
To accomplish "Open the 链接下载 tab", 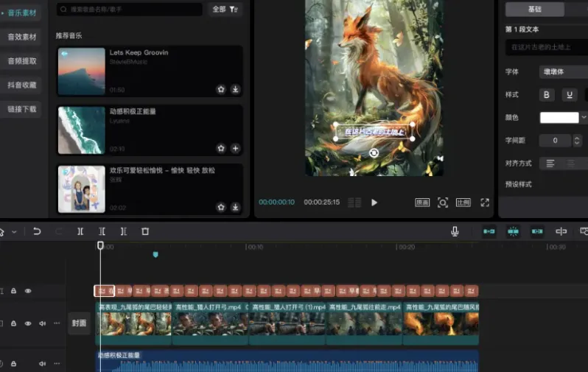I will click(22, 109).
